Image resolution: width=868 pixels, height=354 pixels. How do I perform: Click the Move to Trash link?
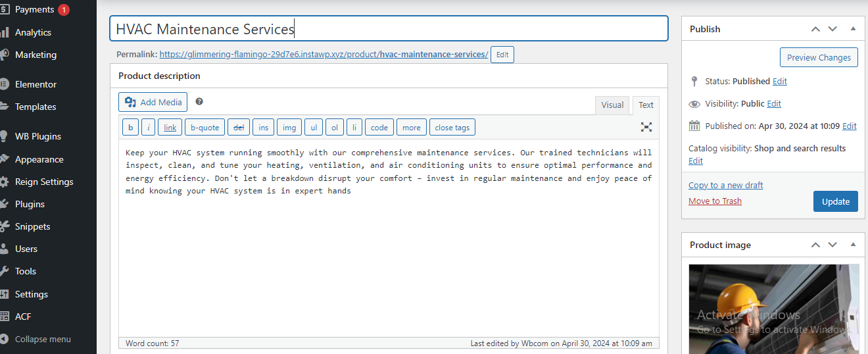[x=715, y=201]
